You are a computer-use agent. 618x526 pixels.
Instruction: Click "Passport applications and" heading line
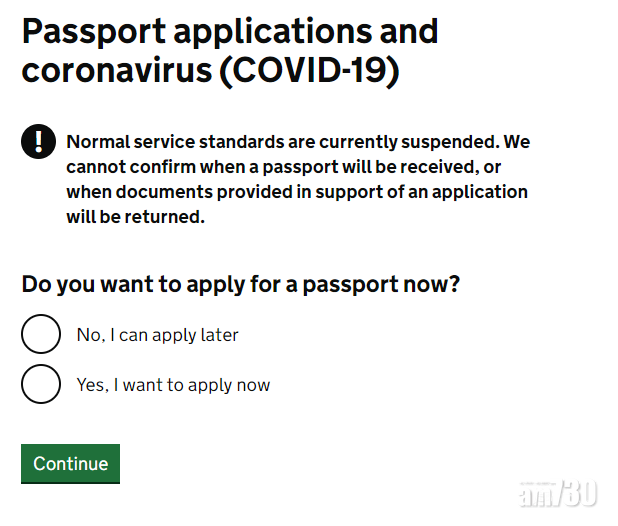230,31
